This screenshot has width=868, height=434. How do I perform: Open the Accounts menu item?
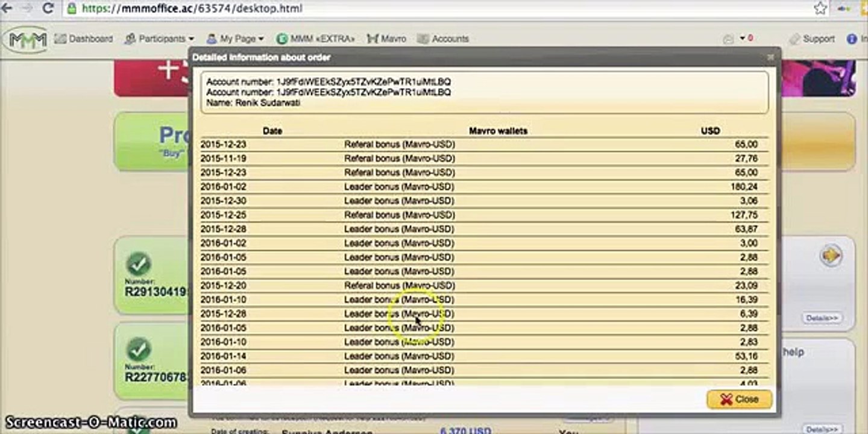tap(442, 39)
